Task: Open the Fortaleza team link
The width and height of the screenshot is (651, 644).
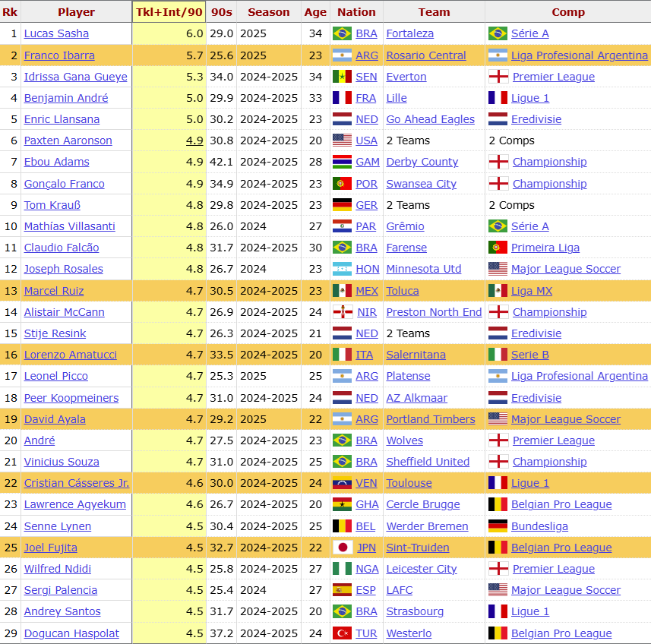Action: [410, 33]
